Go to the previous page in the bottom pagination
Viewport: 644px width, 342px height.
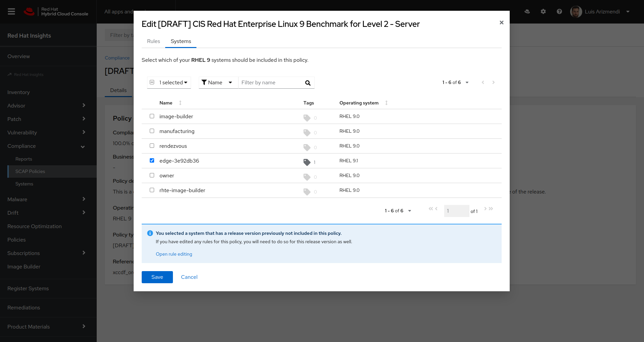pyautogui.click(x=436, y=209)
